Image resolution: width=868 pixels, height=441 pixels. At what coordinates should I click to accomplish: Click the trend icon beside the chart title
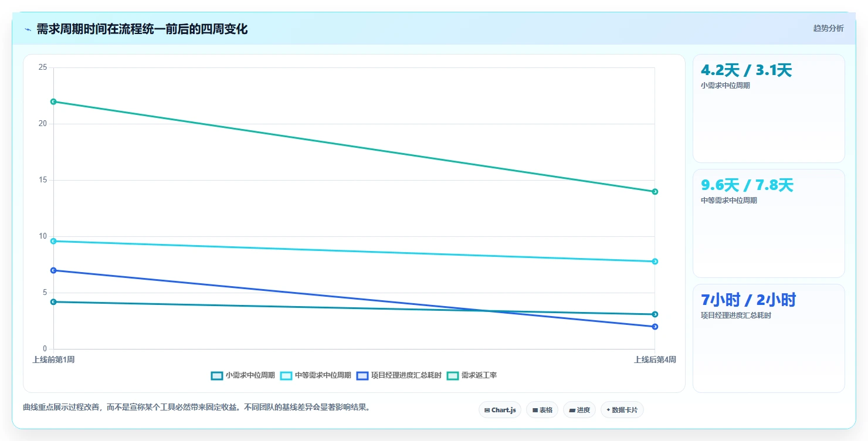pyautogui.click(x=28, y=29)
